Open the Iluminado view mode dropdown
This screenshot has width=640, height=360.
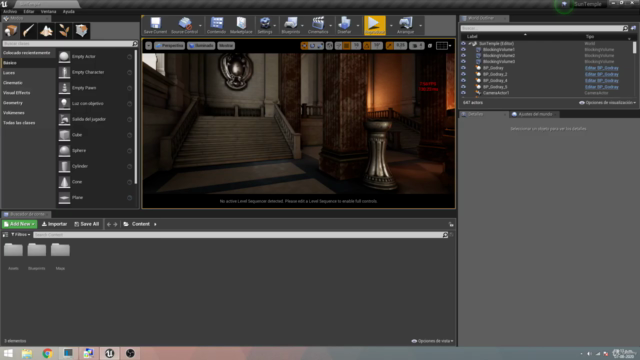point(201,46)
